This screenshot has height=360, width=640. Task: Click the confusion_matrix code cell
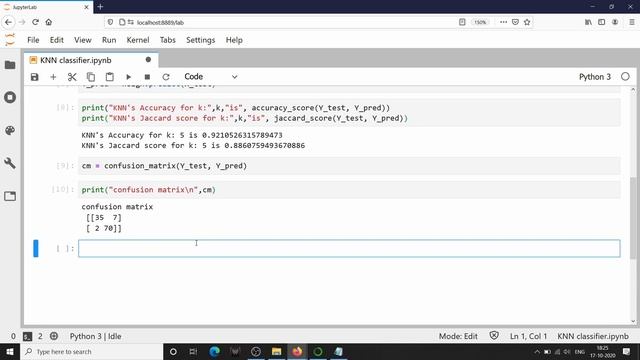tap(349, 166)
